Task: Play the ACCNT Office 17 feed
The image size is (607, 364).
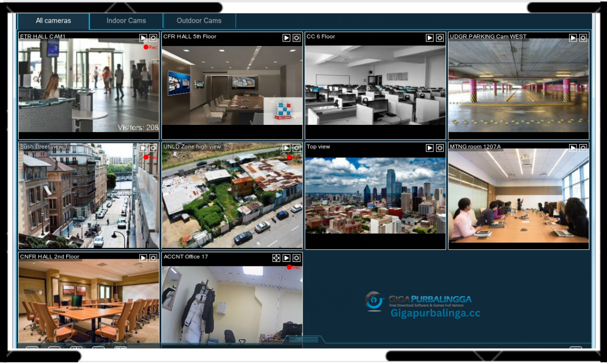Action: click(x=286, y=258)
